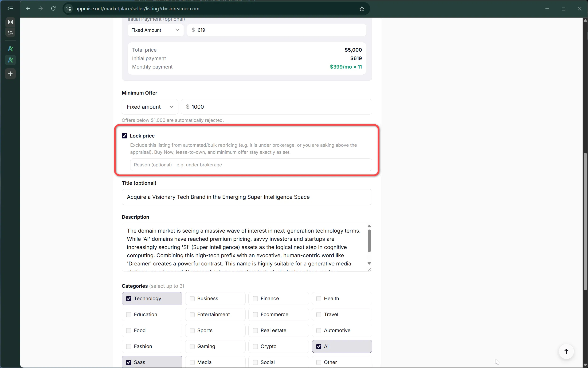Open the tab search icon in sidebar

coord(10,33)
